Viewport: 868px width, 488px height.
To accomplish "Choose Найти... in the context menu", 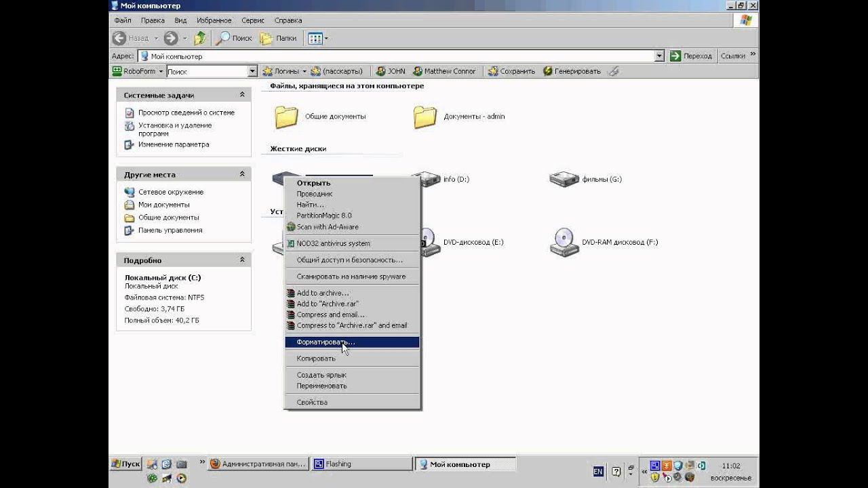I will (353, 205).
